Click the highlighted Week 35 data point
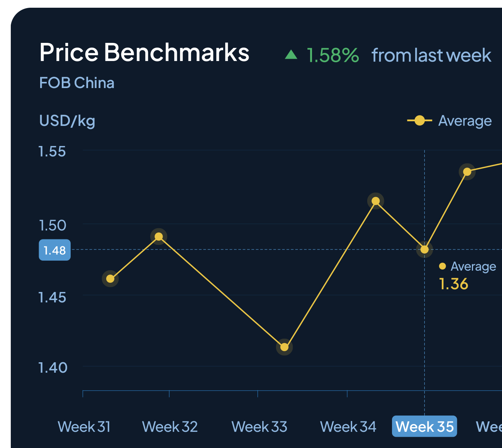 (x=424, y=249)
